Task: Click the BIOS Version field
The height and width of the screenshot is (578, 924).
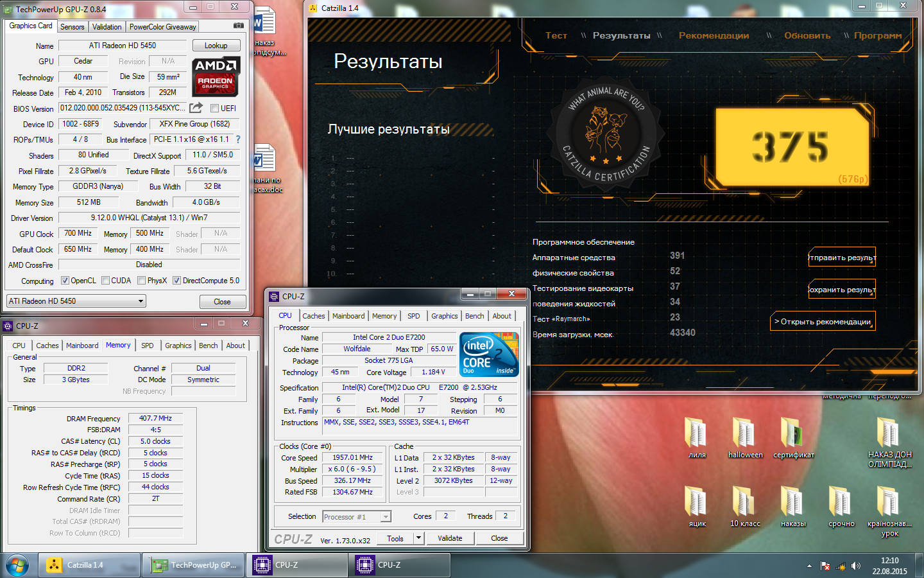Action: (x=123, y=108)
